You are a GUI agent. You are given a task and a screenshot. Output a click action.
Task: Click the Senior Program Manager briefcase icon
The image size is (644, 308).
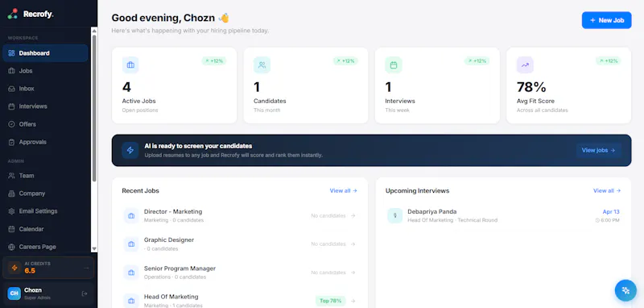pos(131,273)
